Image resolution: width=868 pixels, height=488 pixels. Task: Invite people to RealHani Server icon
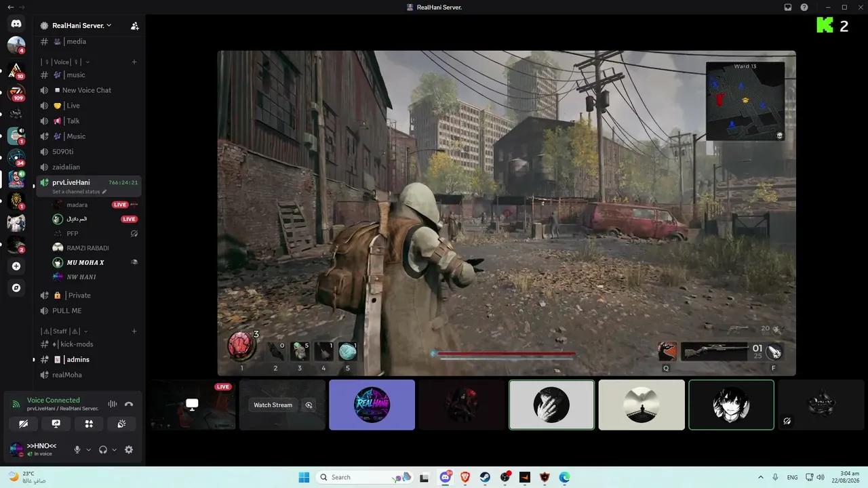pos(134,26)
